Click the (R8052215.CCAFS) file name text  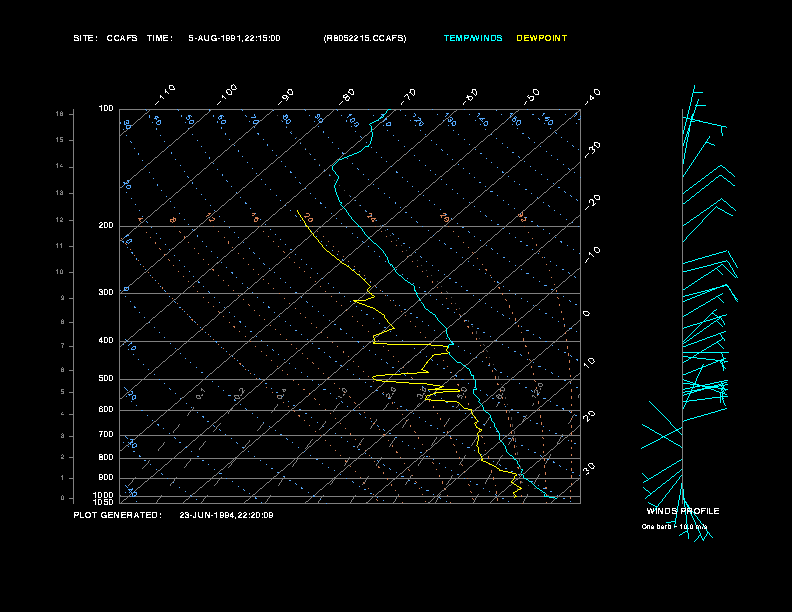coord(365,38)
